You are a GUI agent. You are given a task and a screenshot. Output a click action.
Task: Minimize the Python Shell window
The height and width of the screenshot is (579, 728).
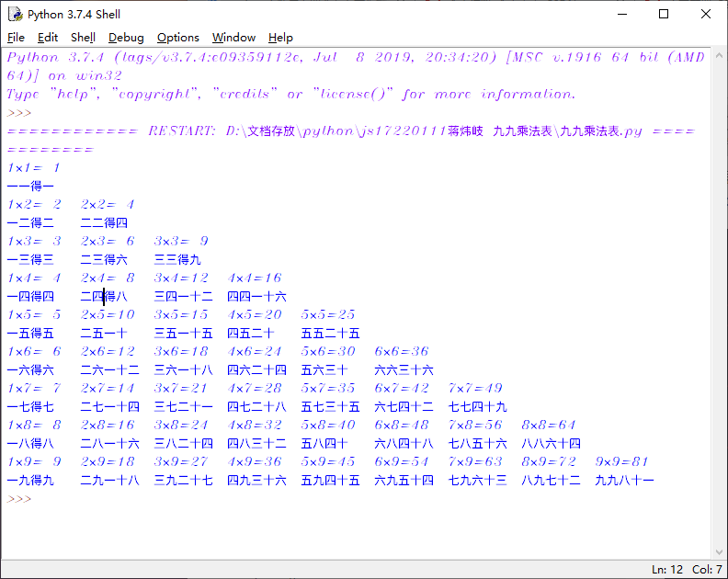click(622, 15)
